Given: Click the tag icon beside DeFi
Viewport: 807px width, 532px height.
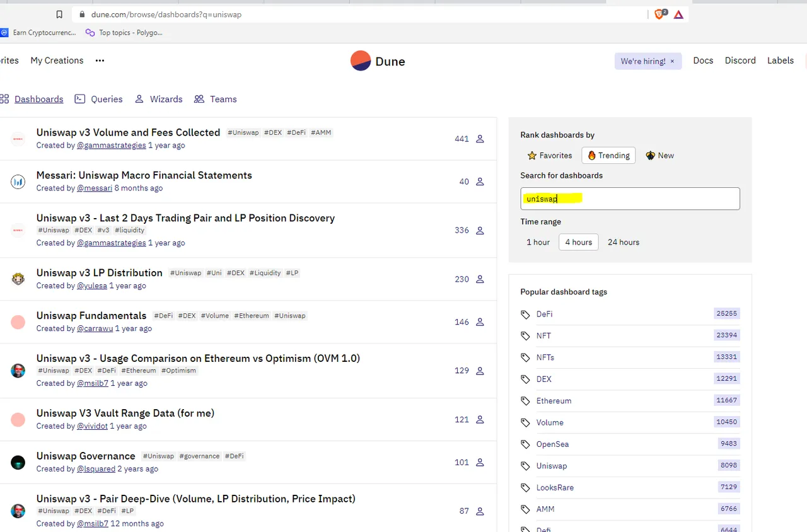Looking at the screenshot, I should click(x=525, y=314).
